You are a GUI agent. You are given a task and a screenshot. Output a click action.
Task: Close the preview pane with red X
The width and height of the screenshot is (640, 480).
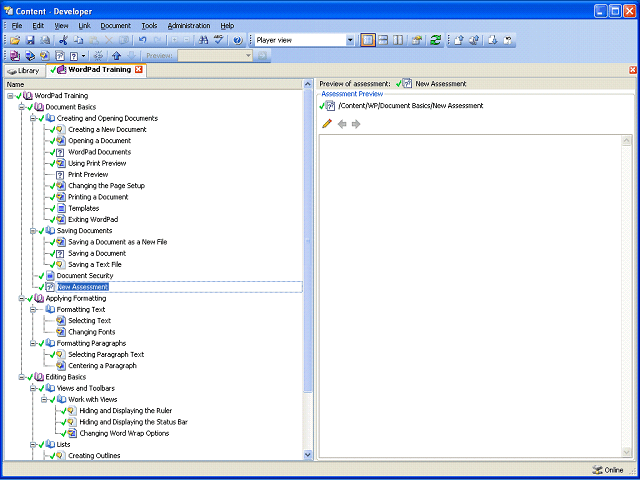(x=633, y=70)
